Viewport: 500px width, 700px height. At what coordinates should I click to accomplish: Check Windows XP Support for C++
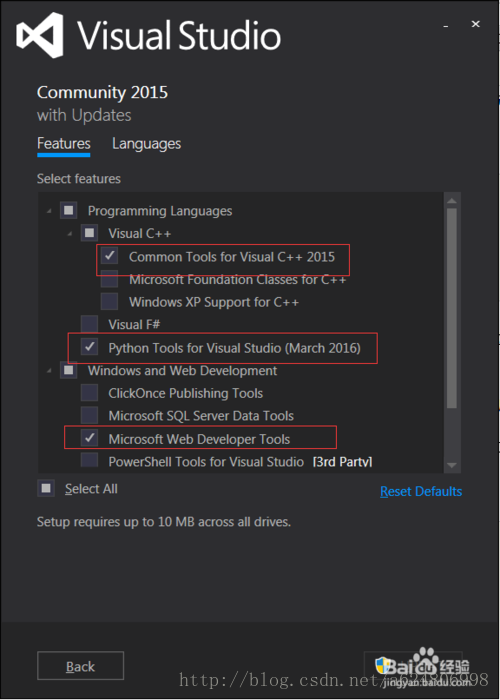tap(110, 302)
